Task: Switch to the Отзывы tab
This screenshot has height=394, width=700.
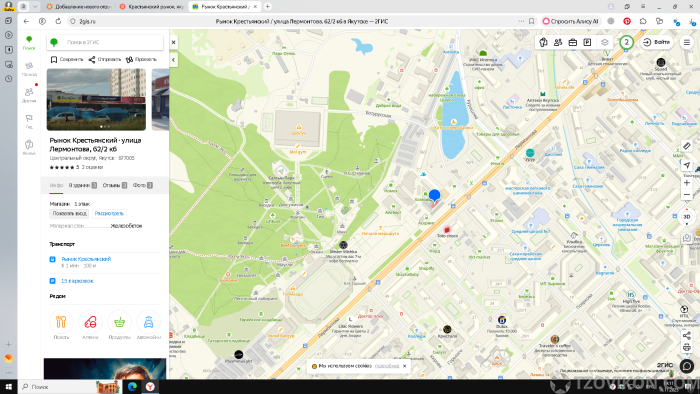Action: tap(115, 185)
